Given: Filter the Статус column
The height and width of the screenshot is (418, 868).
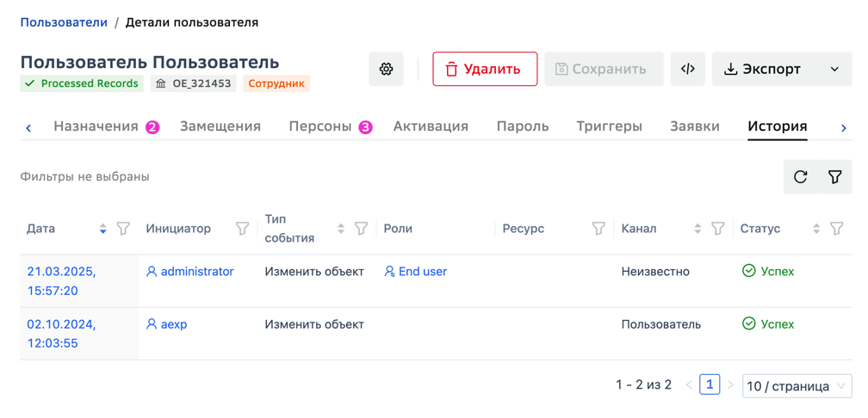Looking at the screenshot, I should pos(837,229).
